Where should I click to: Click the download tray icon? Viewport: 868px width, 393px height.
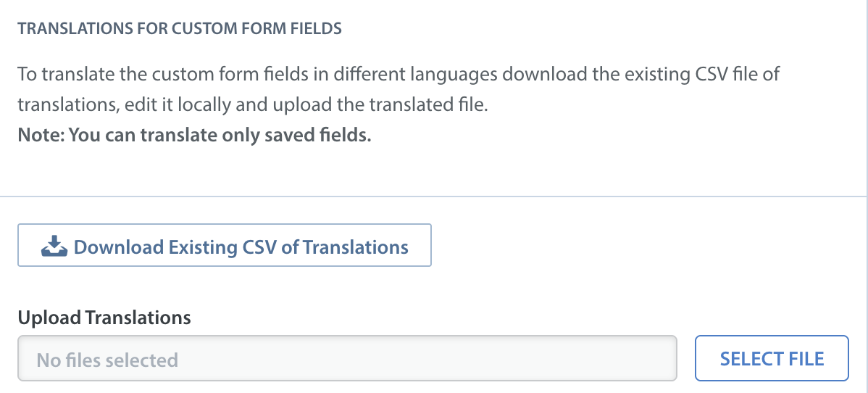[x=54, y=246]
